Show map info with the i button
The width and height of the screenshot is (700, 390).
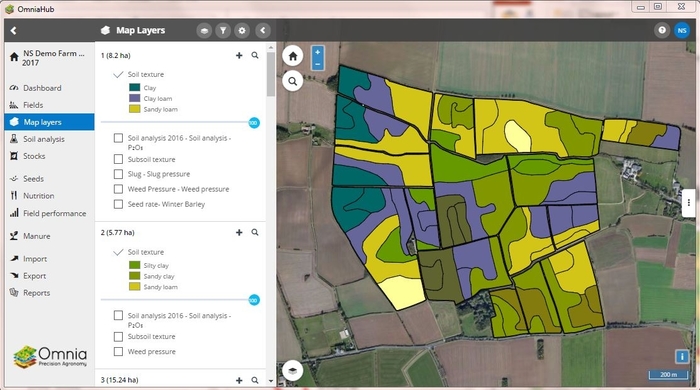(x=682, y=356)
